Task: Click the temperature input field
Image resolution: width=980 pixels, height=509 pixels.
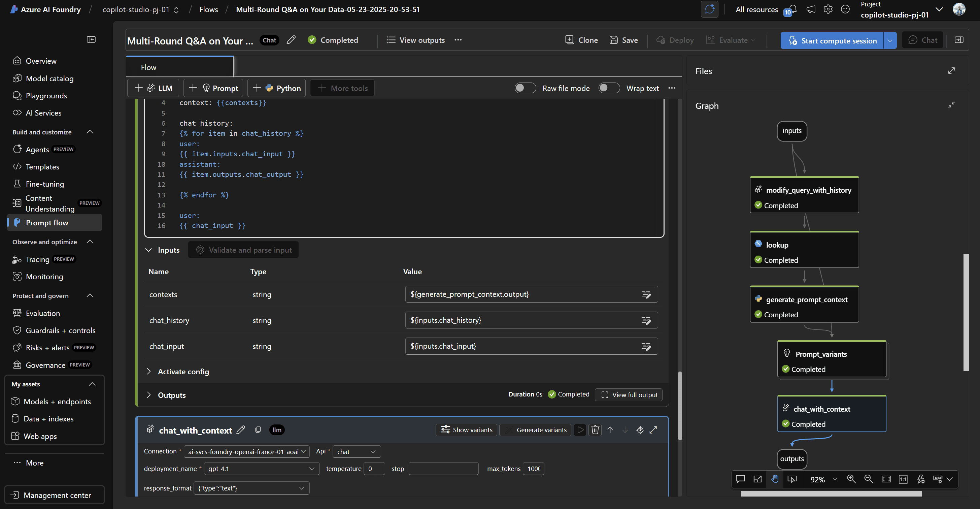Action: [x=374, y=468]
